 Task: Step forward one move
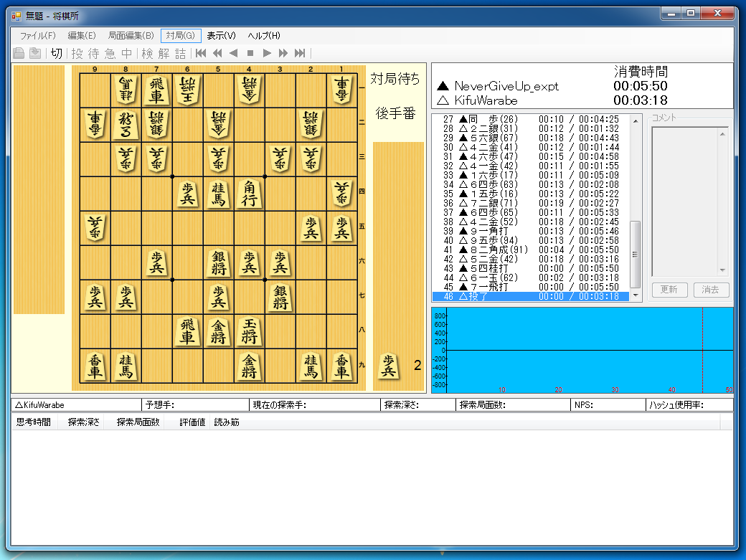(x=267, y=53)
